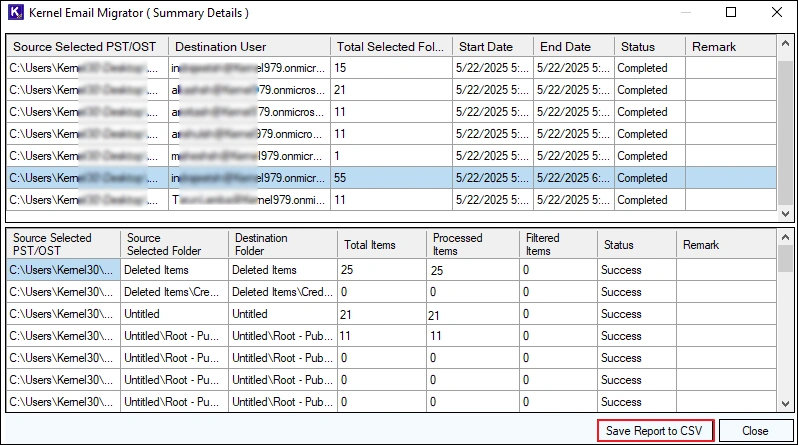The image size is (798, 445).
Task: Click up arrow of the lower table scrollbar
Action: click(x=785, y=237)
